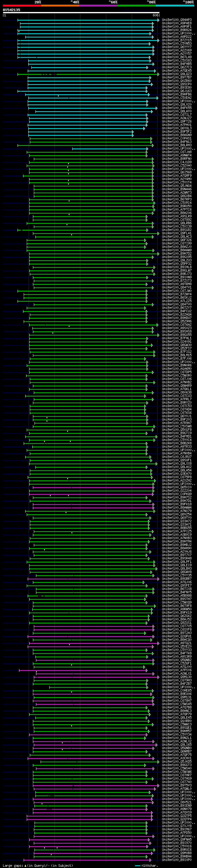Select label UniRef100_Q9LPF1
The image size is (197, 868).
[x=177, y=562]
